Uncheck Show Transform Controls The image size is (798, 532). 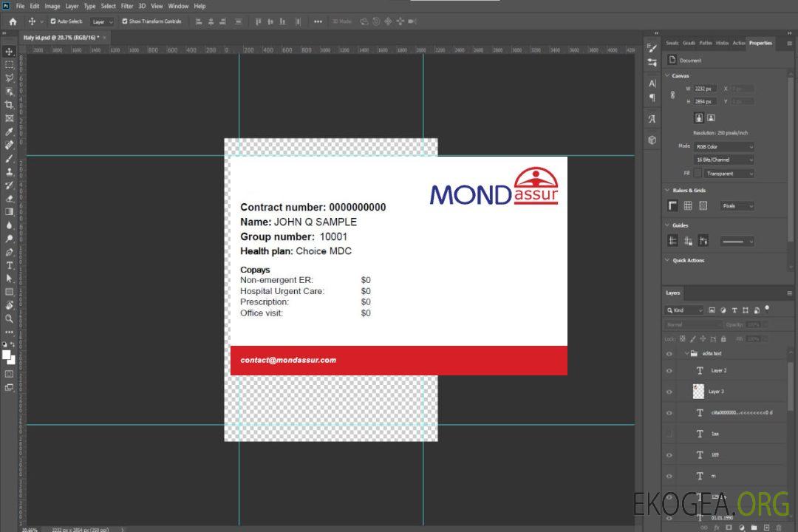pyautogui.click(x=124, y=21)
